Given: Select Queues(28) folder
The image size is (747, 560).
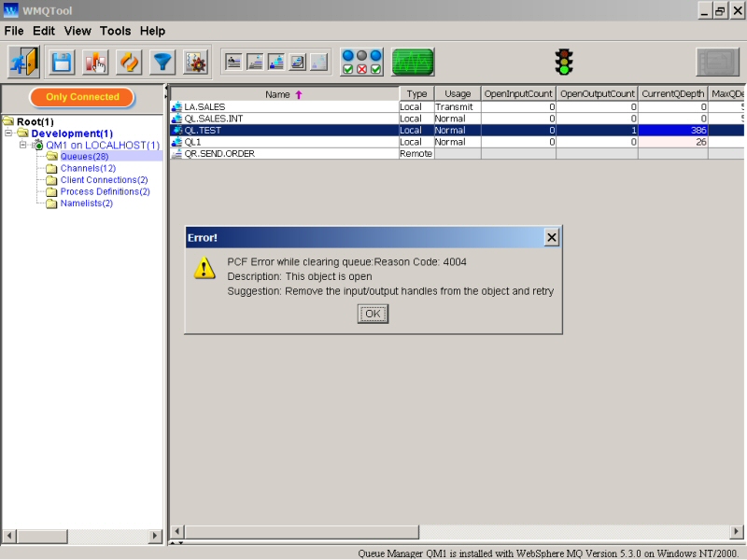Looking at the screenshot, I should (84, 156).
